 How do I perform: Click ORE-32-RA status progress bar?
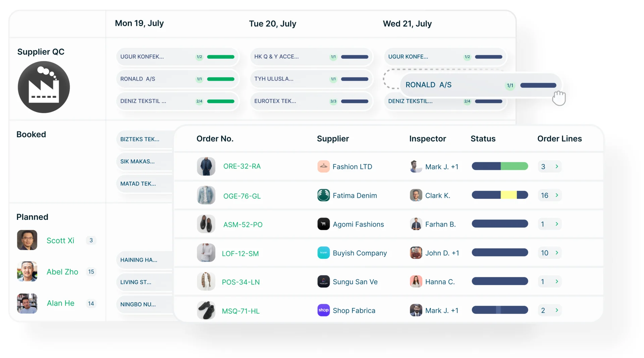[500, 166]
